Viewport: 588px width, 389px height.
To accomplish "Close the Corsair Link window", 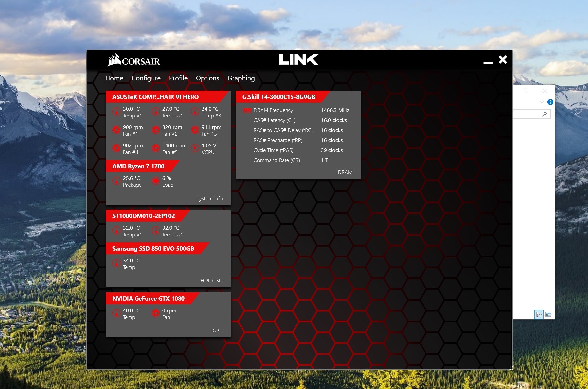I will click(x=503, y=60).
